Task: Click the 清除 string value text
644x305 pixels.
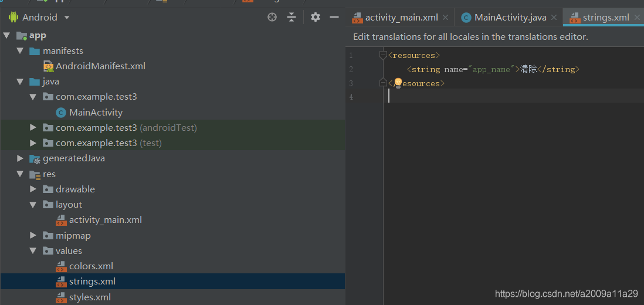Action: (528, 69)
